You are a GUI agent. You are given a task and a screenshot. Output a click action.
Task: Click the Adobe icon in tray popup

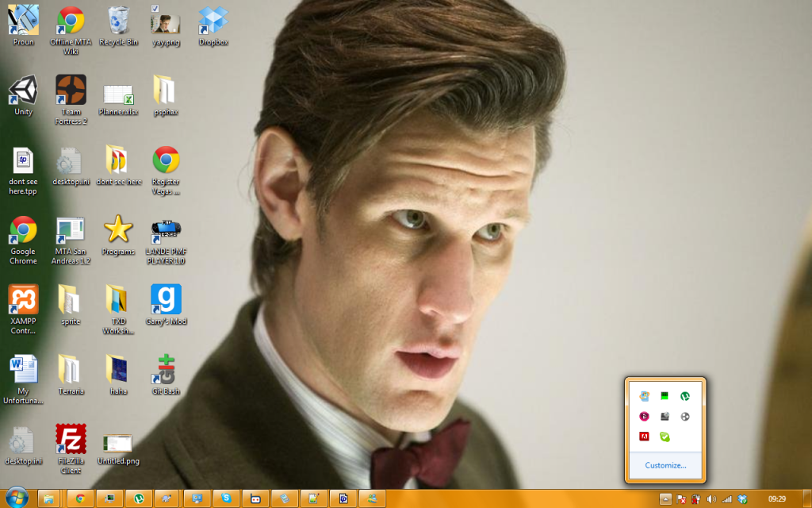click(x=644, y=436)
